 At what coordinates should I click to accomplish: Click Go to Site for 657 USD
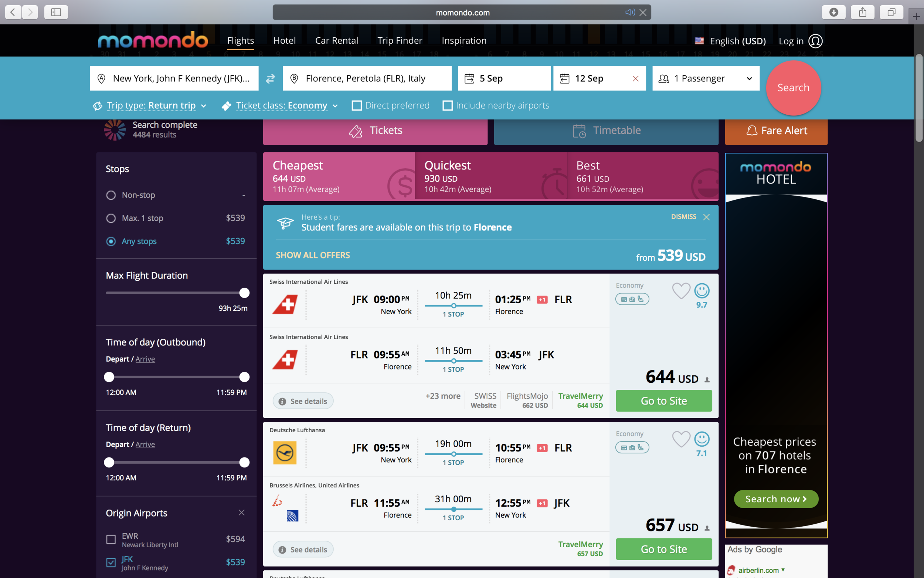(664, 549)
